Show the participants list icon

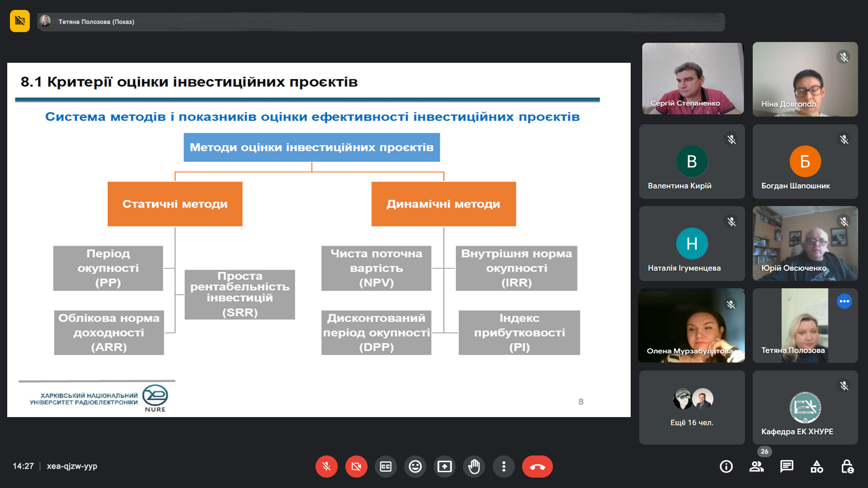pyautogui.click(x=756, y=466)
